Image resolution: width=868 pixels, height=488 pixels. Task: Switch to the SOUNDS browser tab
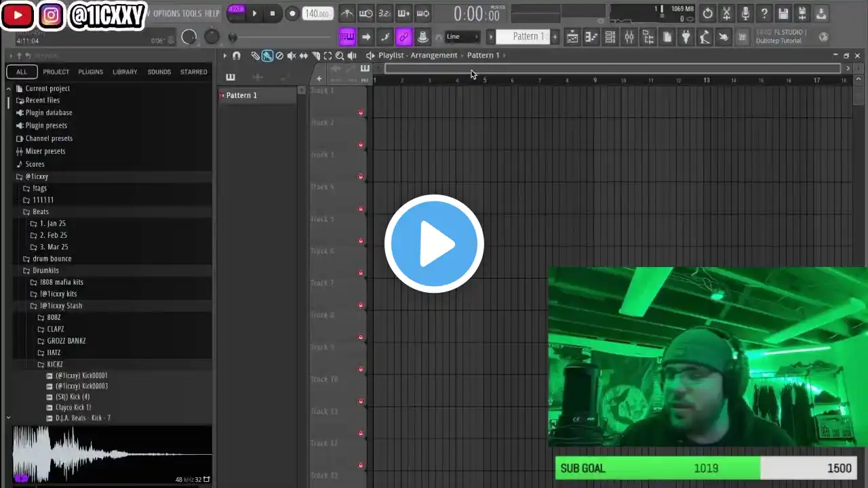[x=159, y=72]
